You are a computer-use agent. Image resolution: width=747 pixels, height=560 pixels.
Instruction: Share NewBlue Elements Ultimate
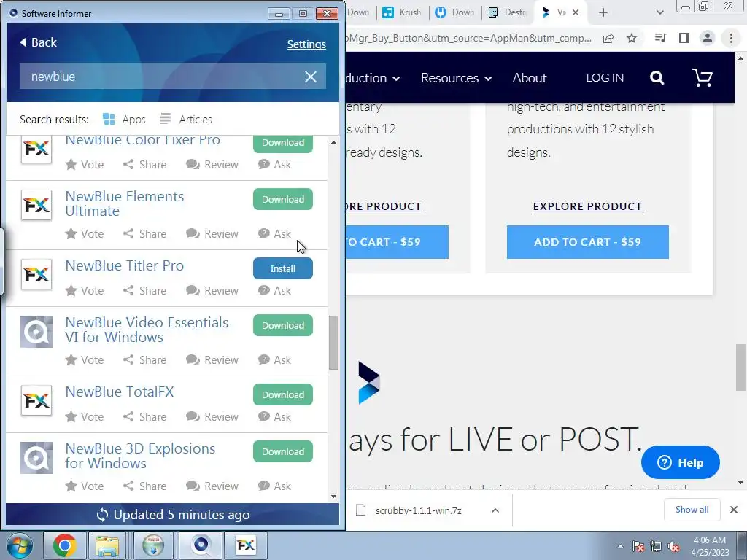pos(145,234)
